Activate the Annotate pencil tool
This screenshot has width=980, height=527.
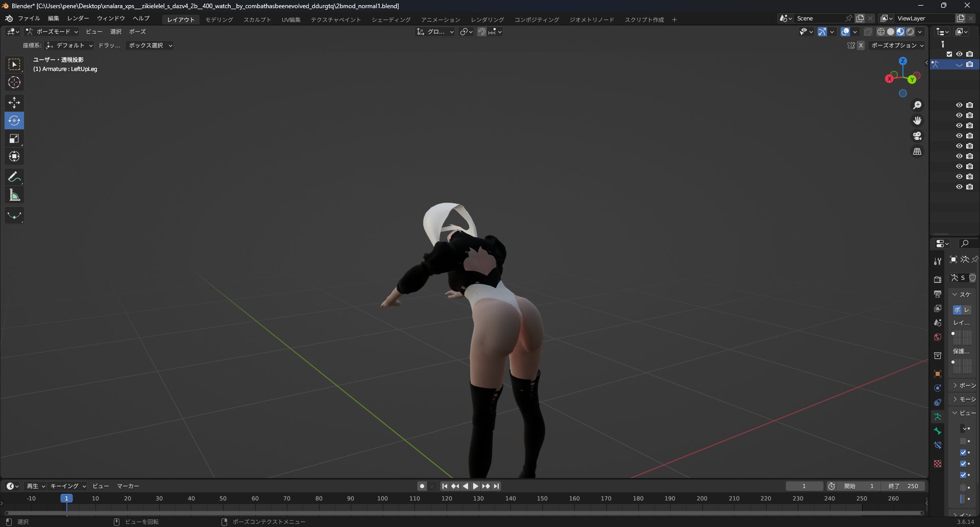coord(14,177)
